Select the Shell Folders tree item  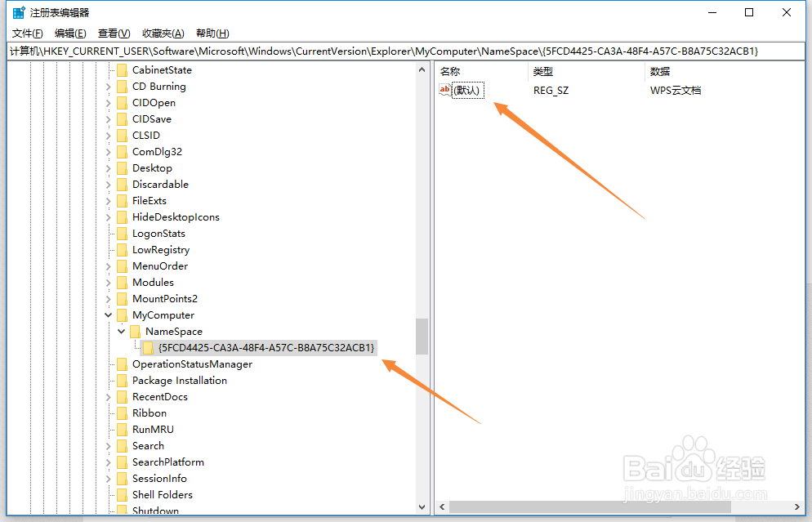pyautogui.click(x=162, y=495)
